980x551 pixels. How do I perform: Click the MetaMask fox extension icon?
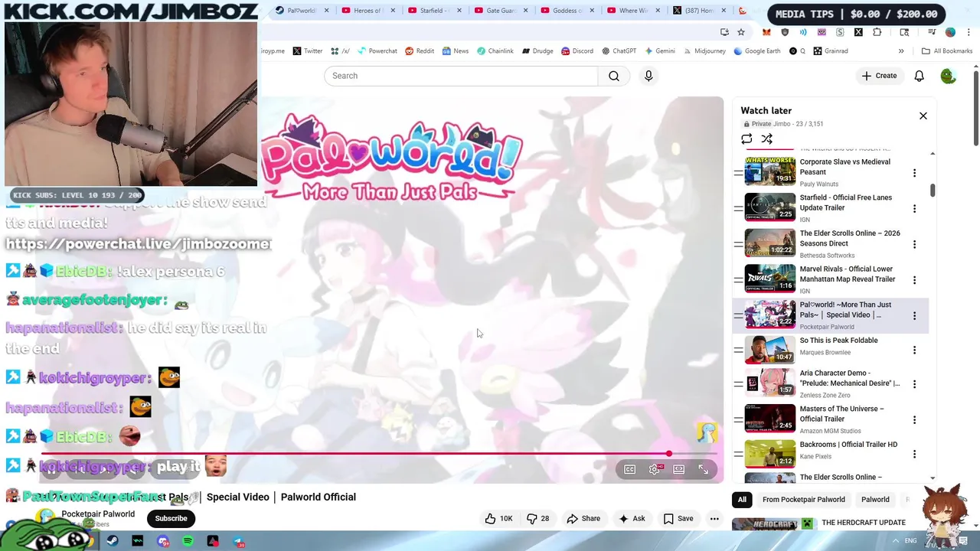(x=766, y=32)
